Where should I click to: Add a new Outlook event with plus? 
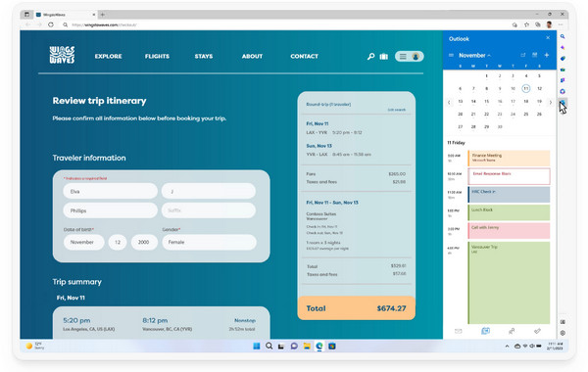click(x=547, y=55)
